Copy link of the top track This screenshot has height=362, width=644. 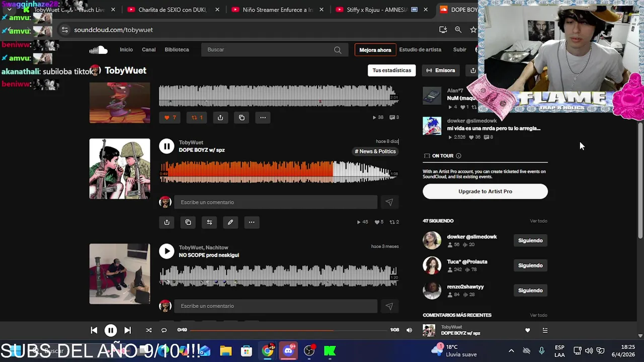coord(242,118)
